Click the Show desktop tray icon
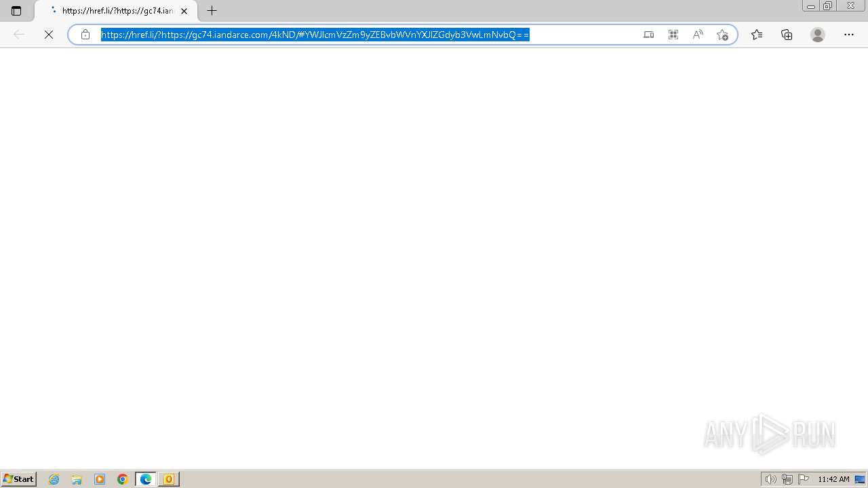868x488 pixels. (860, 479)
